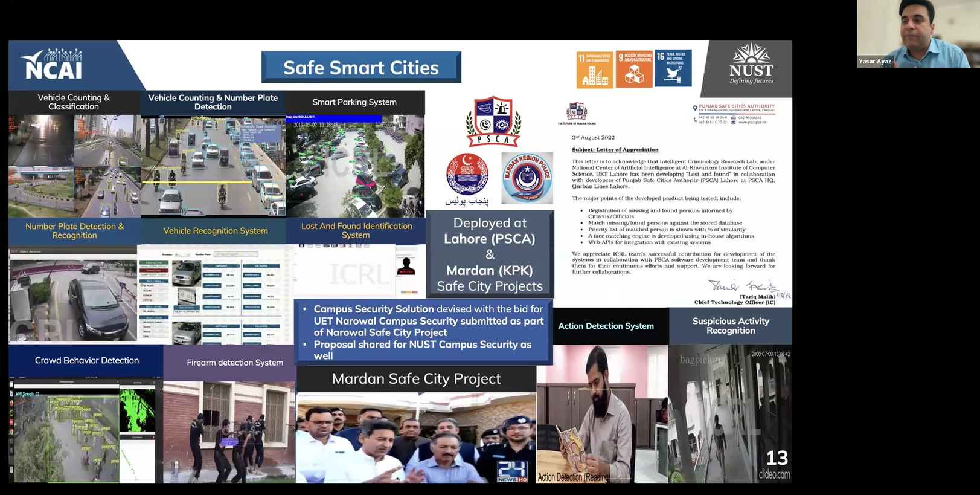Screen dimensions: 980x495
Task: Select the Firearm detection System image
Action: coord(229,432)
